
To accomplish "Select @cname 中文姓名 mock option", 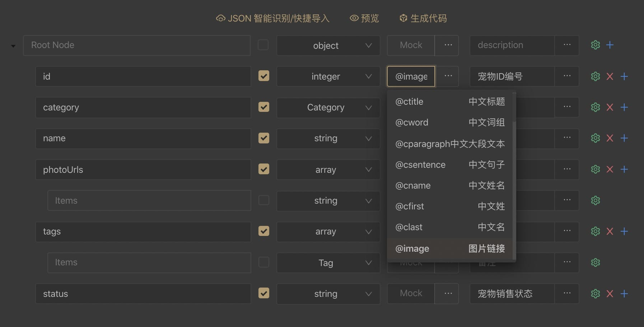I will (x=450, y=185).
